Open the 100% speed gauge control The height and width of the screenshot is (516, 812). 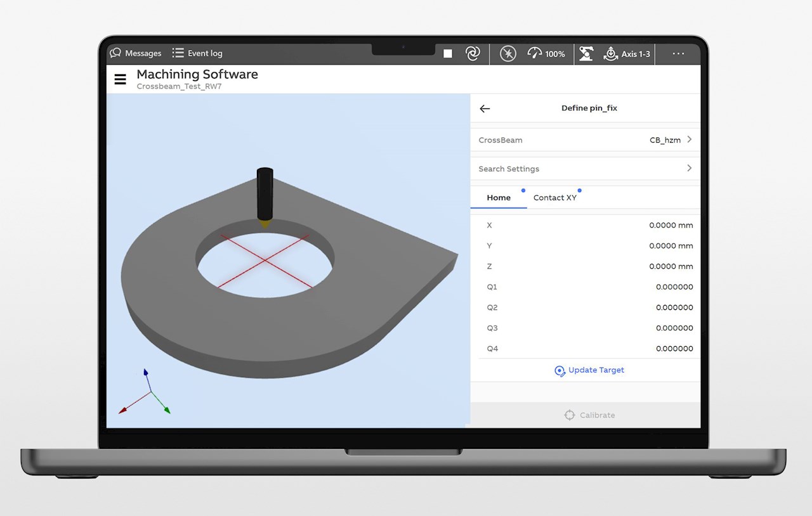pyautogui.click(x=546, y=54)
